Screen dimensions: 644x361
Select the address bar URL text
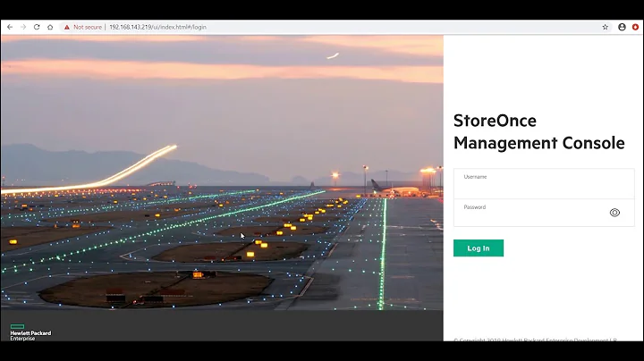click(157, 27)
